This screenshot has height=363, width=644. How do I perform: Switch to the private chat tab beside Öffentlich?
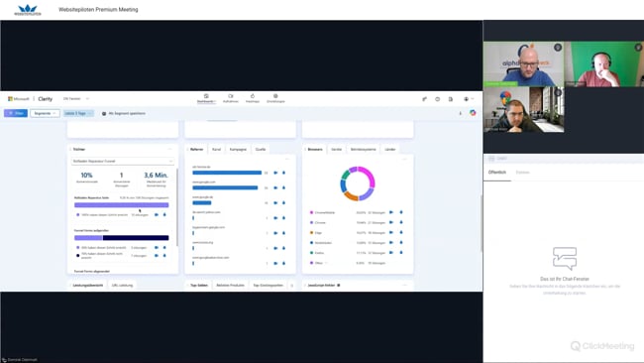522,173
